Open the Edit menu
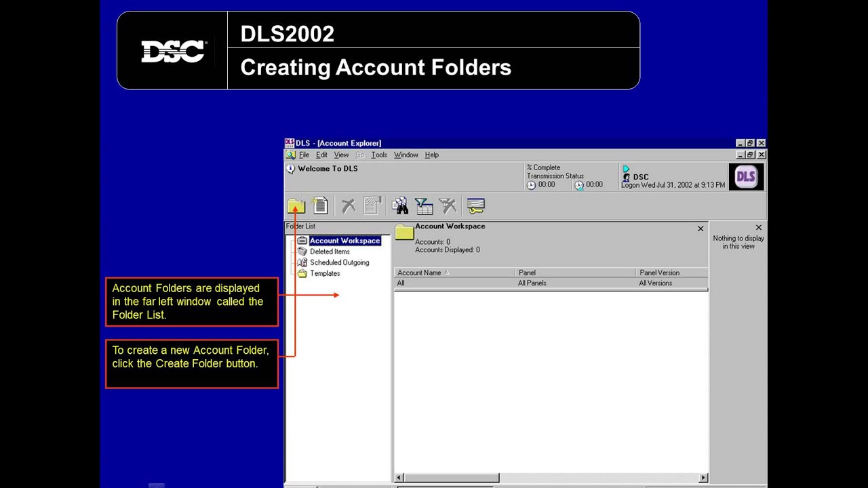The width and height of the screenshot is (868, 488). click(x=321, y=155)
